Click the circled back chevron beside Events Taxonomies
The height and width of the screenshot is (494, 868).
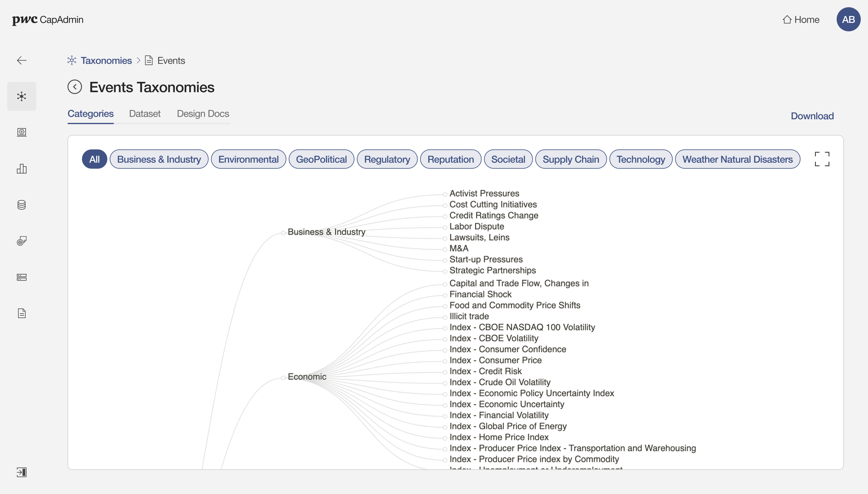[x=75, y=87]
